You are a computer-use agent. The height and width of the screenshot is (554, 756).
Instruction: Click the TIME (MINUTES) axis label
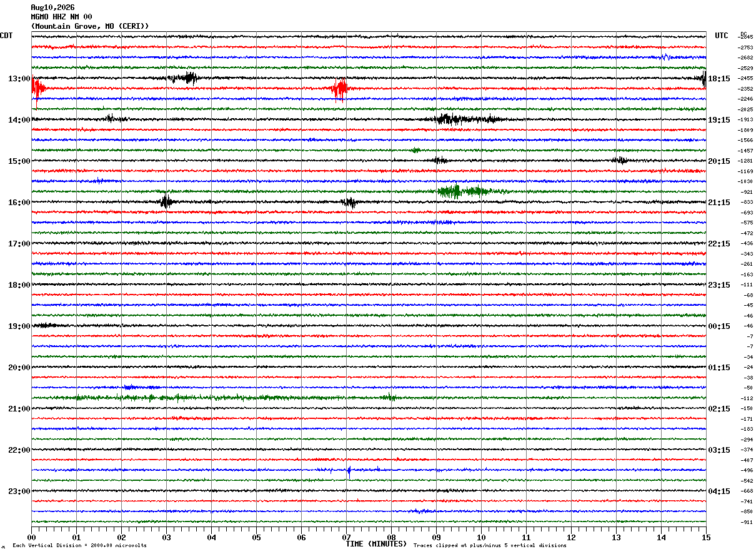pyautogui.click(x=376, y=544)
